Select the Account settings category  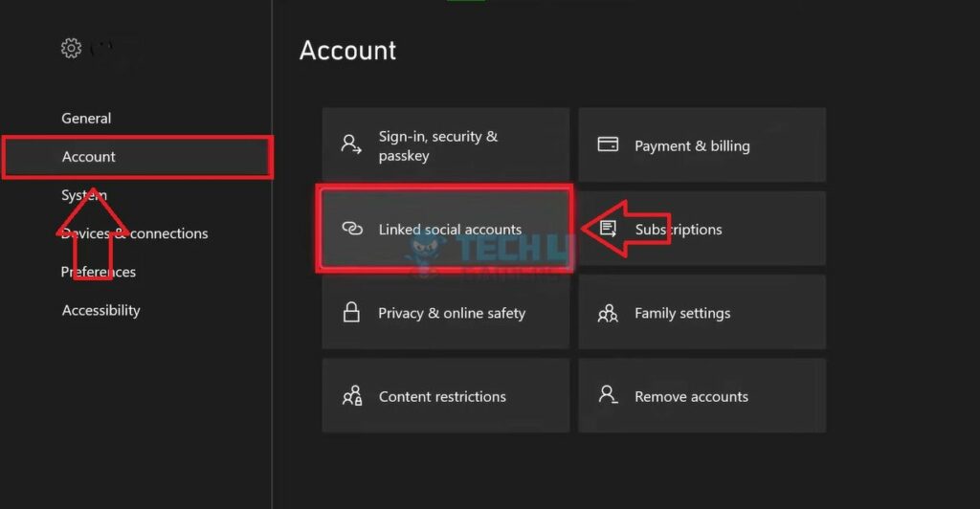click(x=138, y=157)
